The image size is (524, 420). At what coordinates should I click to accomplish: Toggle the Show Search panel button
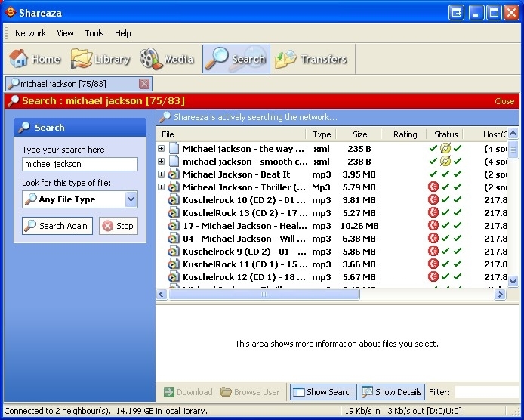coord(323,392)
